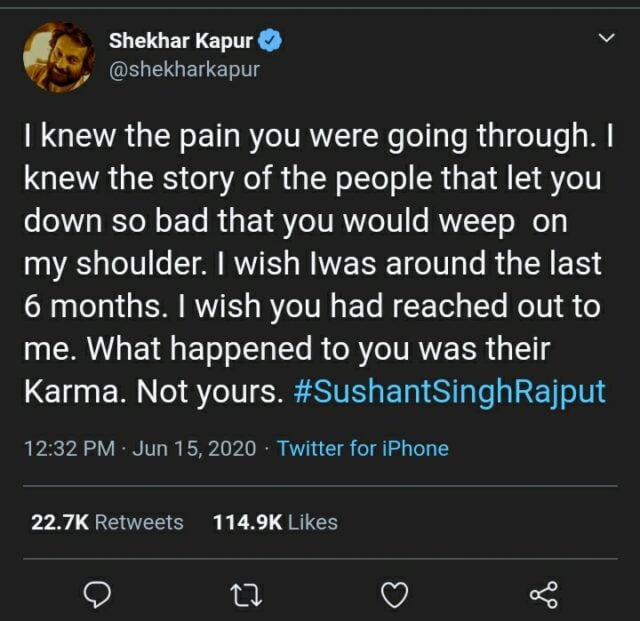Open the Shekhar Kapur display name
Screen dimensions: 640x621
pos(180,42)
